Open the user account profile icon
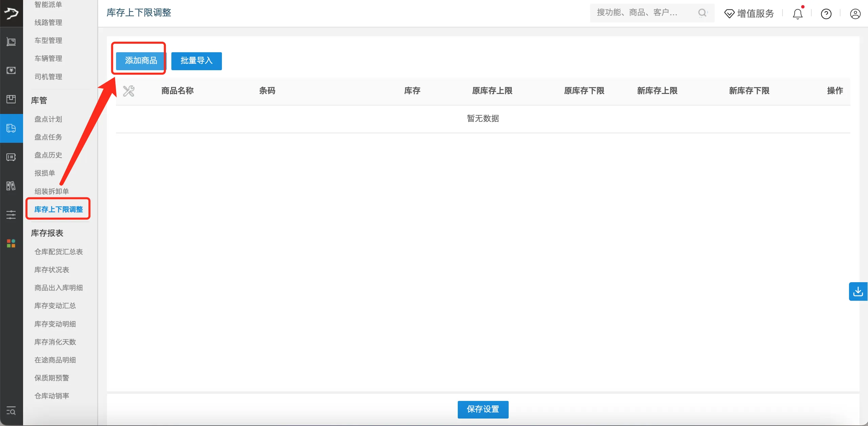 [x=855, y=14]
